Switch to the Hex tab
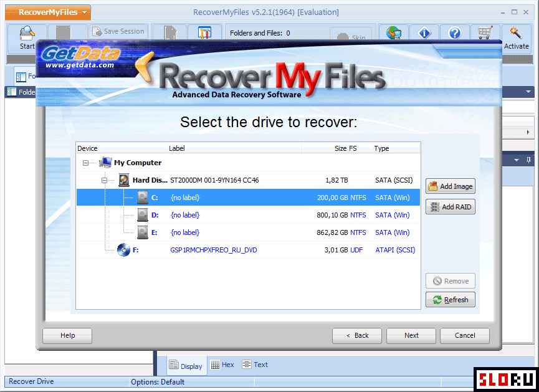This screenshot has height=392, width=539. [x=222, y=365]
